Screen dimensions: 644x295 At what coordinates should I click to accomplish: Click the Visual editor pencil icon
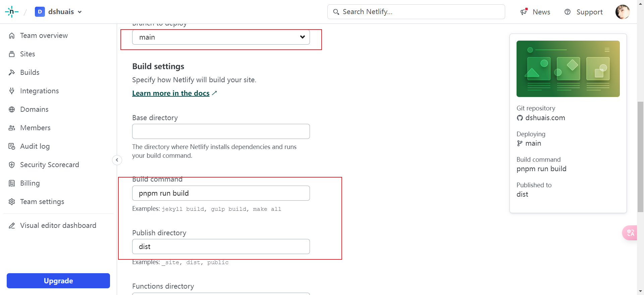click(12, 226)
